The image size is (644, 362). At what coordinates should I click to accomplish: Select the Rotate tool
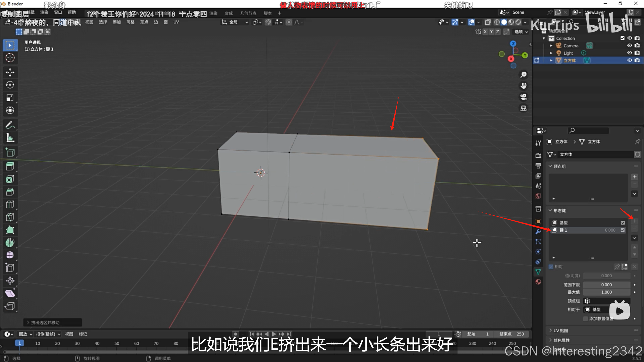(10, 85)
